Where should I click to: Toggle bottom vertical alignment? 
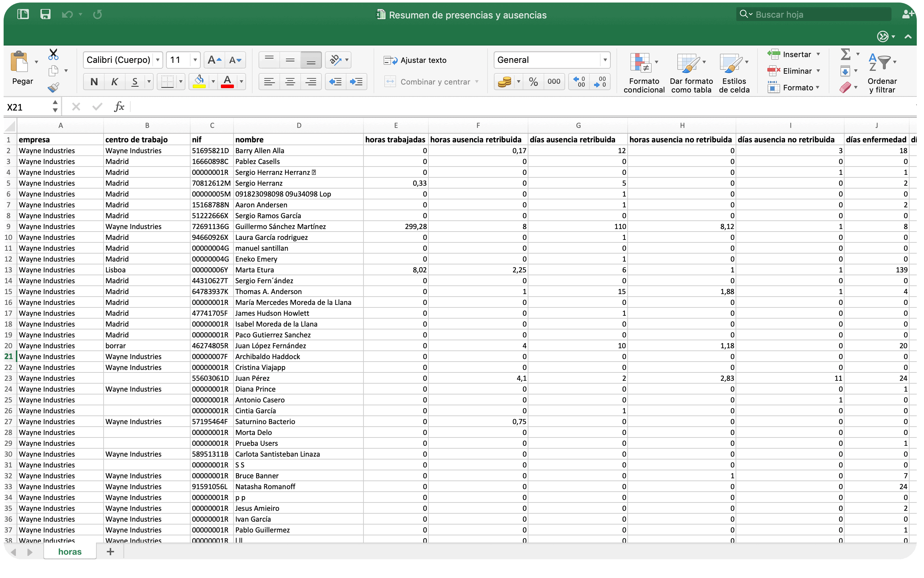311,60
